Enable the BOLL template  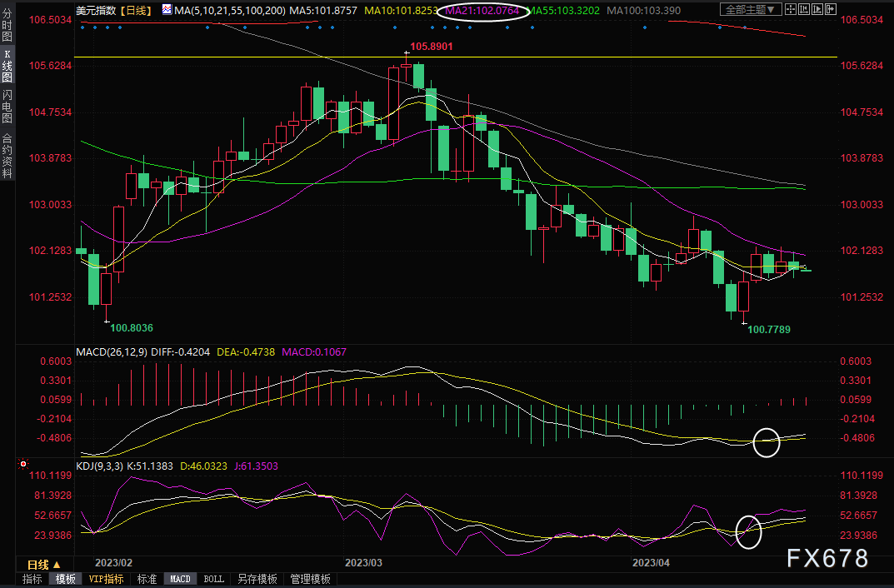tap(213, 579)
